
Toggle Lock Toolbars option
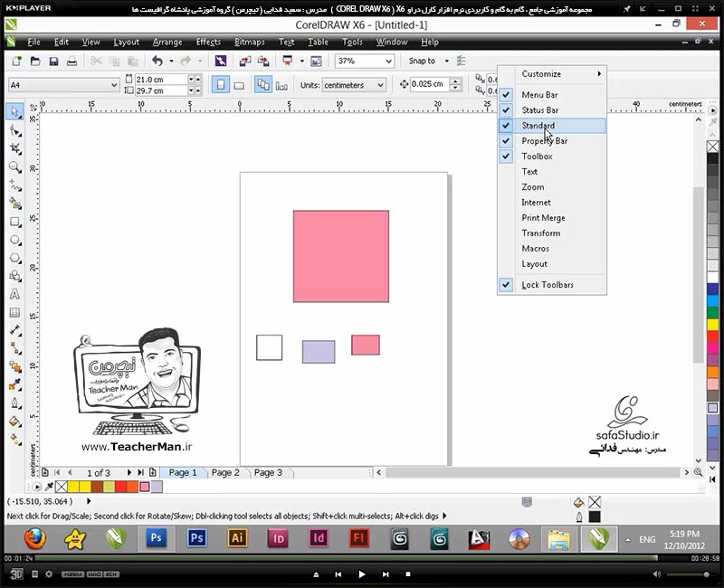[x=552, y=285]
